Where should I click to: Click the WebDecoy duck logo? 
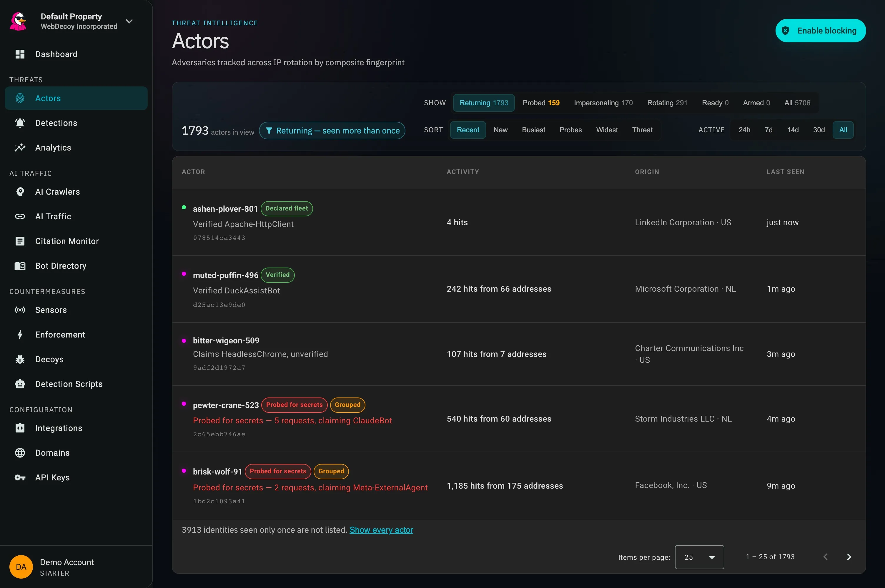(x=18, y=21)
